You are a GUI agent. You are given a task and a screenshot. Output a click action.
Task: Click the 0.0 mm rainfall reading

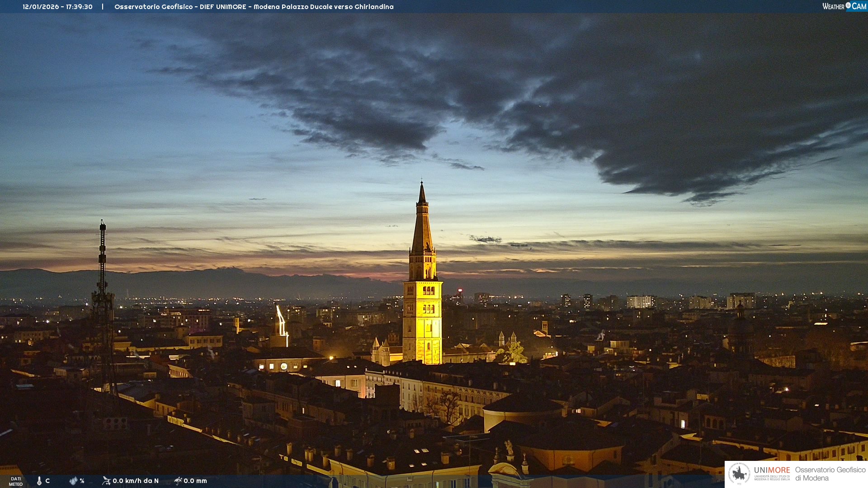195,481
